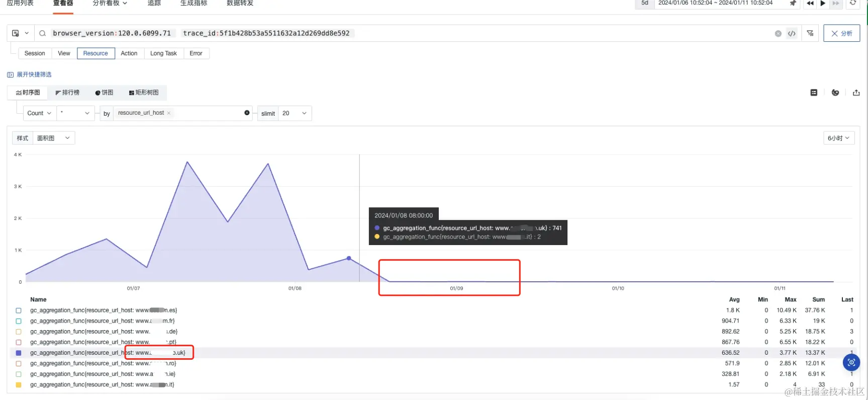
Task: Expand the 6小时 interval dropdown
Action: click(839, 138)
